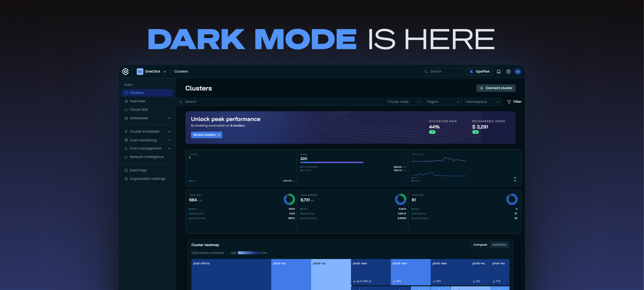Click the optimization potential gradient legend
This screenshot has height=290, width=644.
tap(249, 253)
